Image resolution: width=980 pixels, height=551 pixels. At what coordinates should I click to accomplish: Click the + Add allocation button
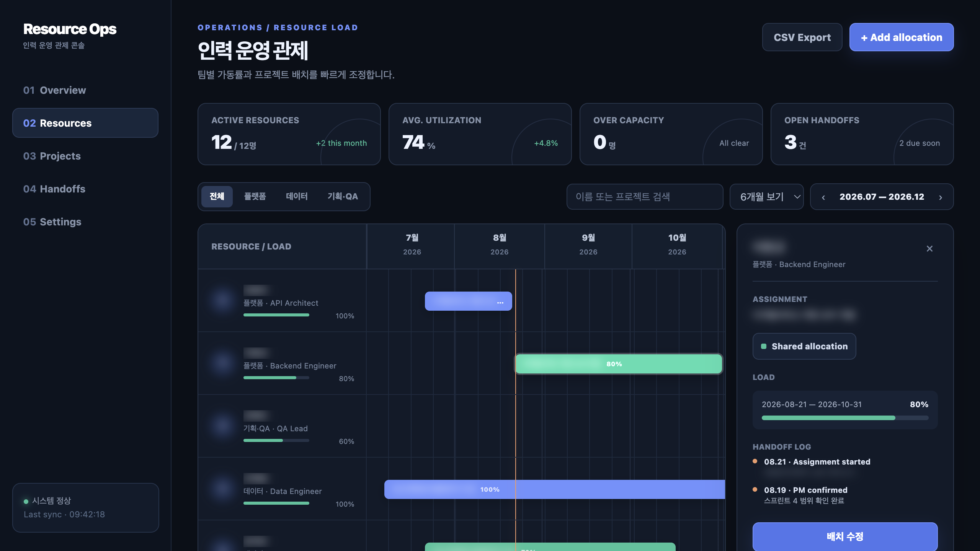tap(902, 37)
